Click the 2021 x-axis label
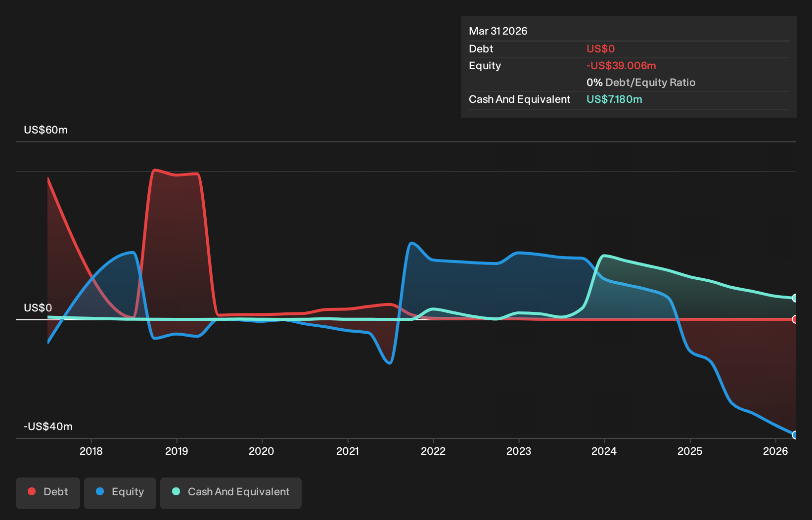This screenshot has width=812, height=520. (x=348, y=451)
